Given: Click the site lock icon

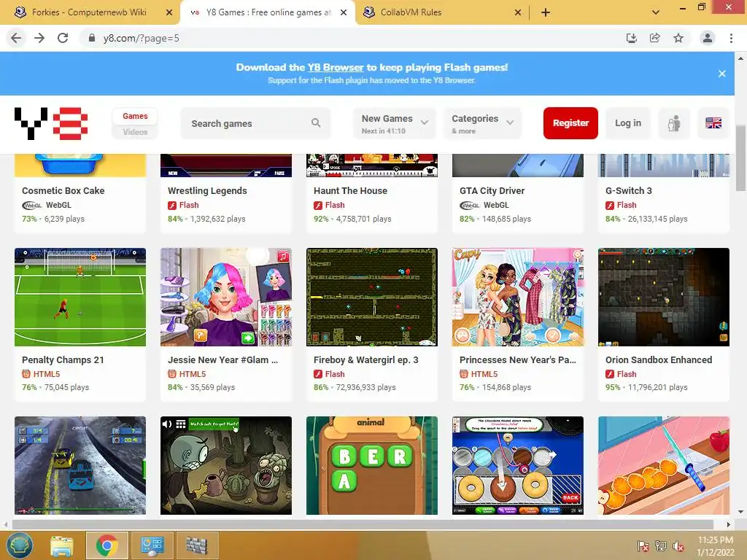Looking at the screenshot, I should click(92, 38).
